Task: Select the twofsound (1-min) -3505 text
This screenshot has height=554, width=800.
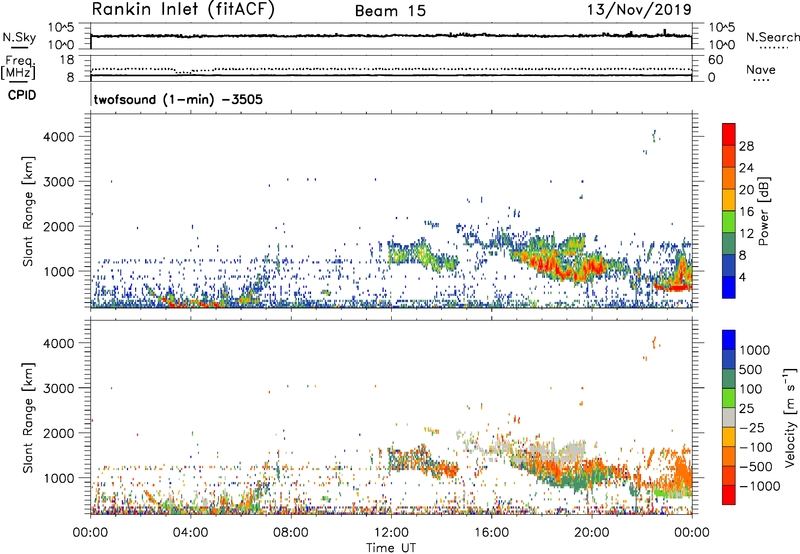Action: click(x=178, y=99)
